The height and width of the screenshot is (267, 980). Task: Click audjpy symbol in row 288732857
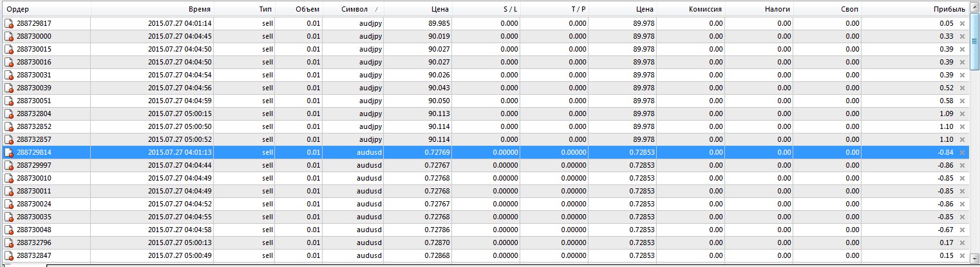(x=370, y=139)
